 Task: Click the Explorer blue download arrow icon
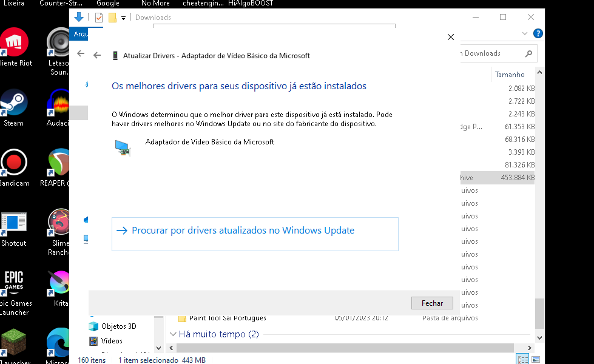pyautogui.click(x=79, y=17)
